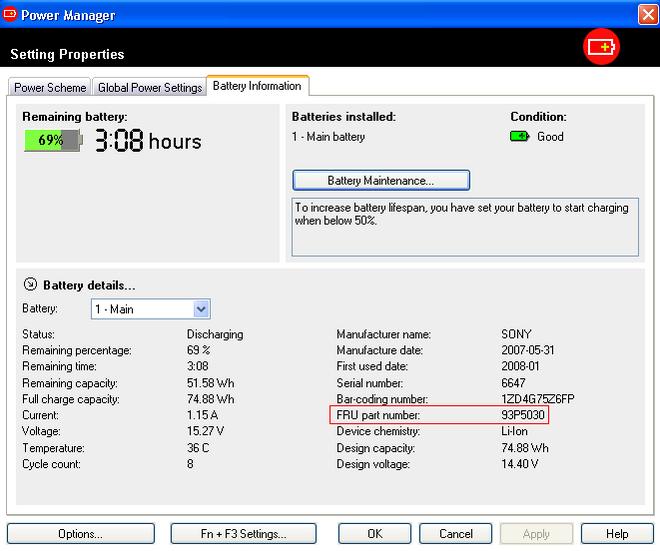Click the Power Manager title bar icon
The image size is (660, 551).
(x=10, y=15)
